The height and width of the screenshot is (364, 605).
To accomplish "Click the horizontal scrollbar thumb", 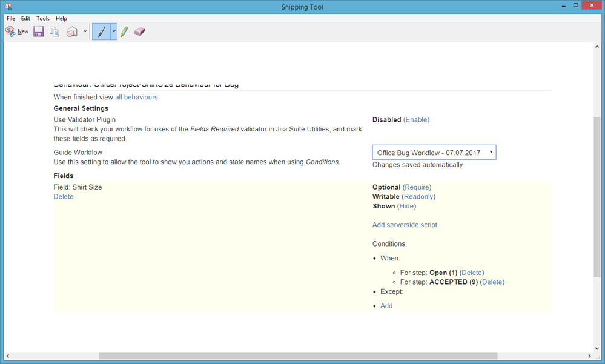I will tap(298, 356).
